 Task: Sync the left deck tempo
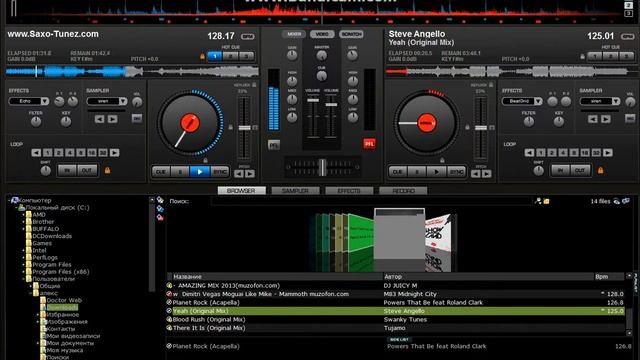pyautogui.click(x=220, y=172)
